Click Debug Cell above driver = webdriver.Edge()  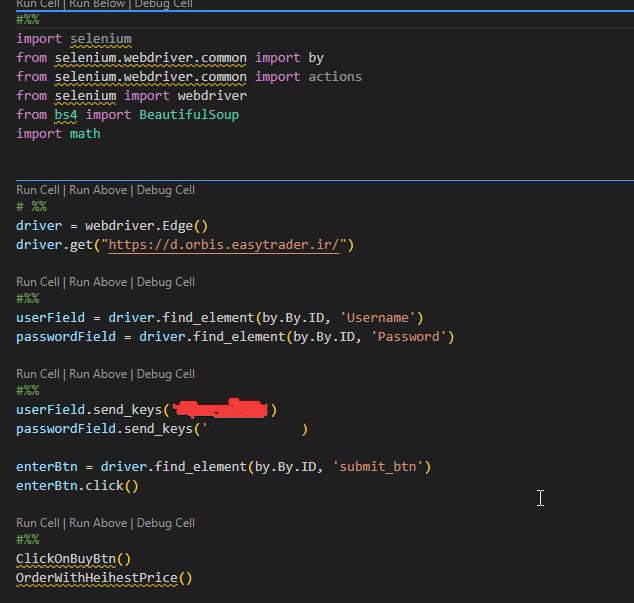coord(166,190)
